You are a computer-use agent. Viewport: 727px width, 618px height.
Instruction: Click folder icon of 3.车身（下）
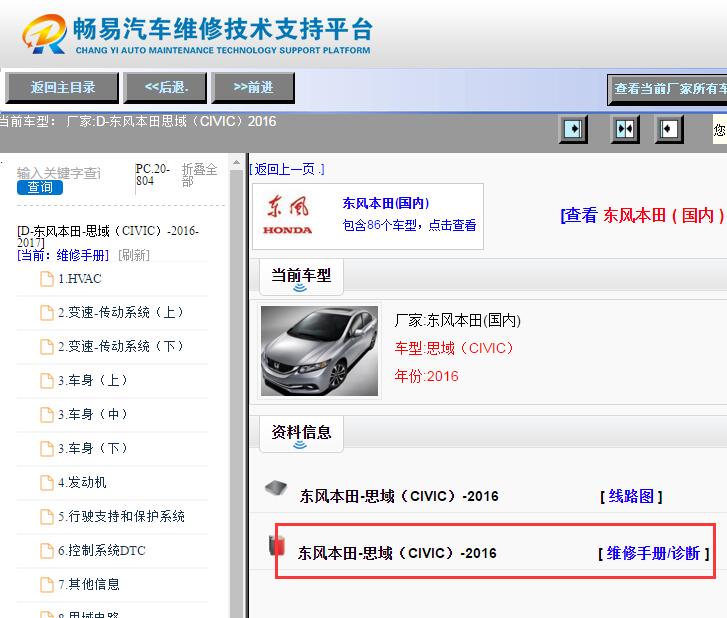coord(47,449)
